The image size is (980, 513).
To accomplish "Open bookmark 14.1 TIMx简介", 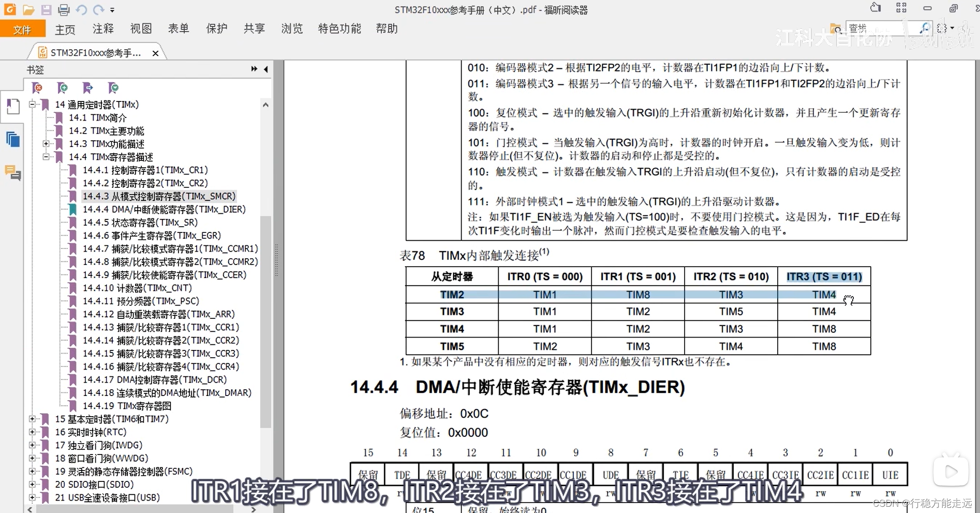I will pos(98,118).
